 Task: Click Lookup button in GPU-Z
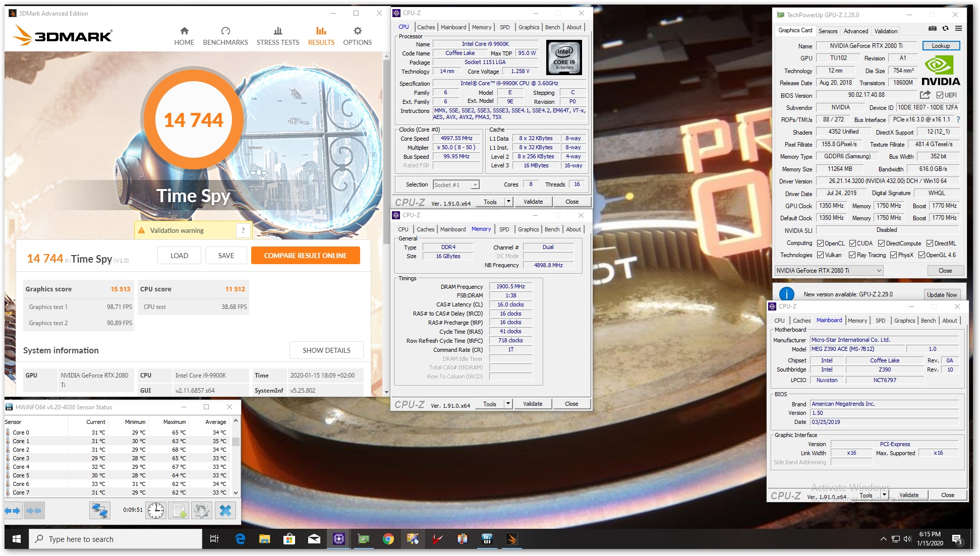click(941, 46)
